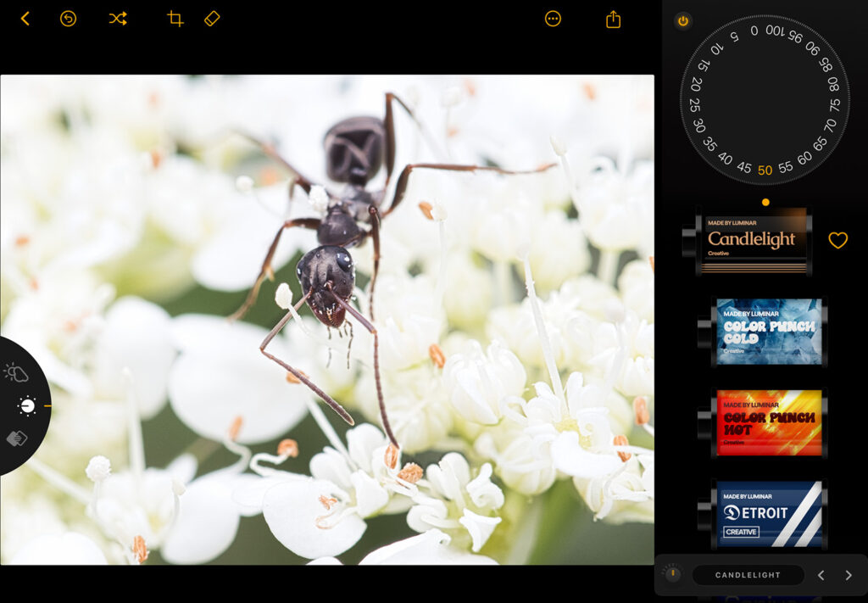Select the Eraser tool in top toolbar
The height and width of the screenshot is (603, 868).
point(212,19)
